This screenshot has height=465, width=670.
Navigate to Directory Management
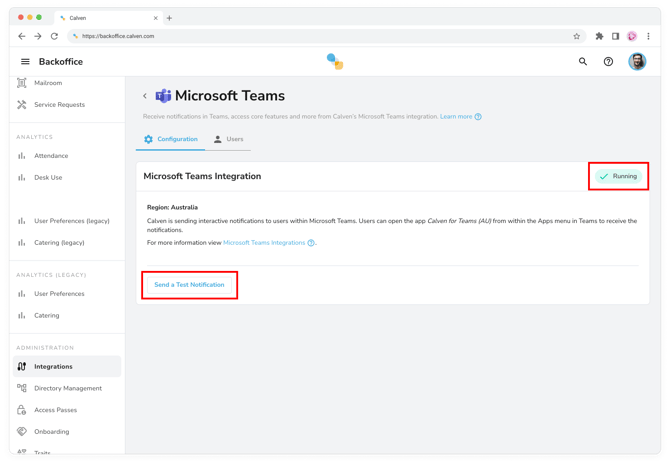pos(67,388)
